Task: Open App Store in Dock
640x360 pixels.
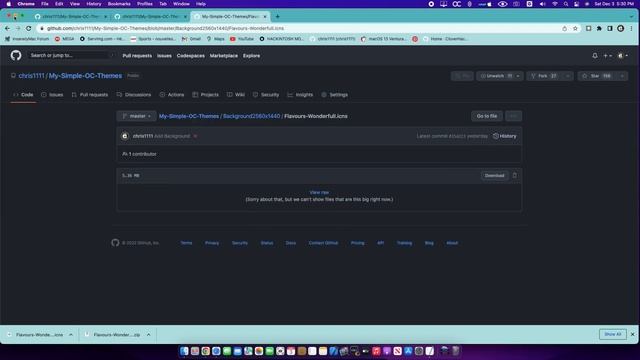Action: [x=408, y=351]
